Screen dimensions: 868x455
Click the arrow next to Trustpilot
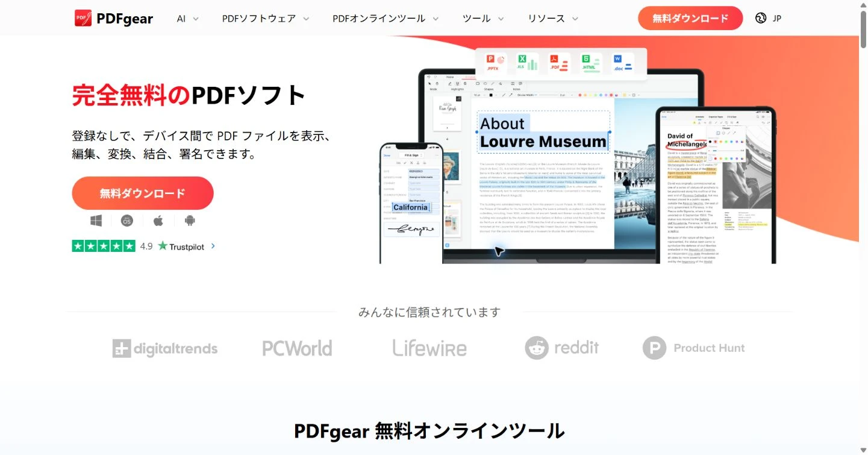(x=213, y=246)
